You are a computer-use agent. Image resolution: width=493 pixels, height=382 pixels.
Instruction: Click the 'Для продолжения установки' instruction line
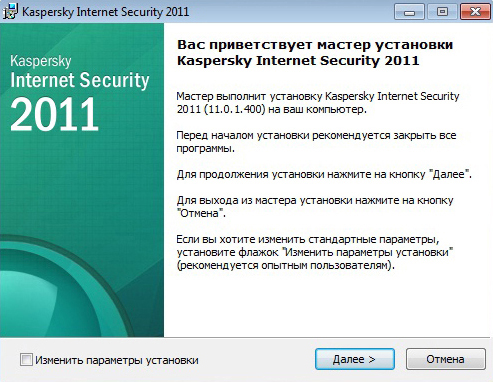pyautogui.click(x=324, y=174)
